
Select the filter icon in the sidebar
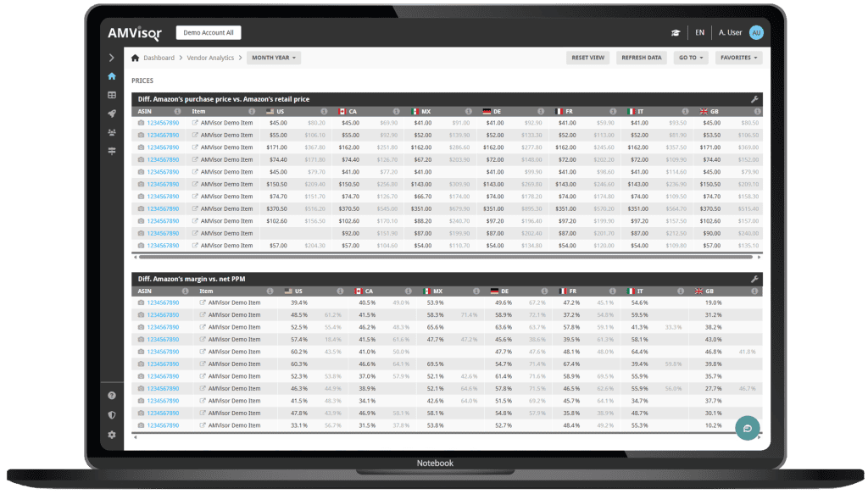pos(111,151)
